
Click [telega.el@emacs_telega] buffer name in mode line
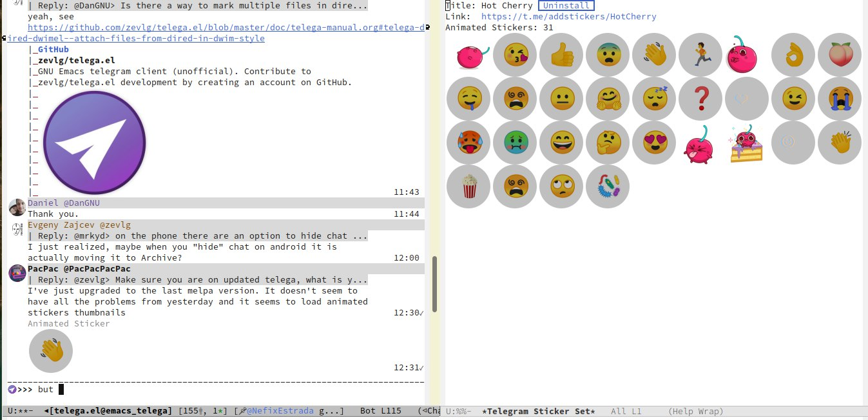tap(110, 411)
